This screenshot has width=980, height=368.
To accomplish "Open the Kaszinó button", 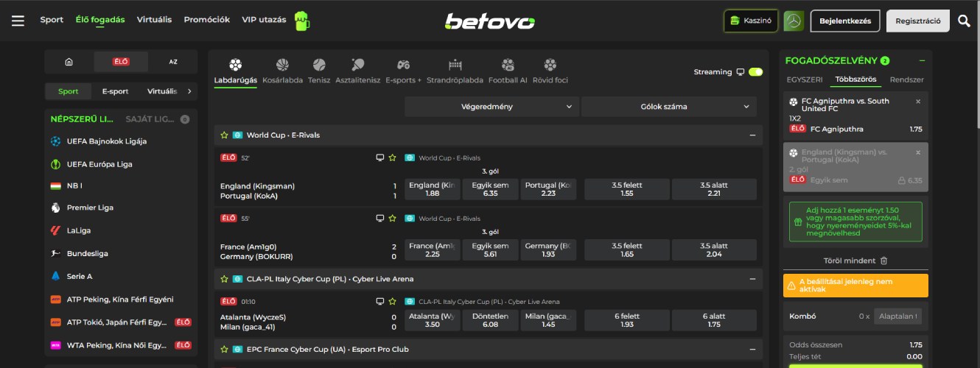I will point(751,21).
